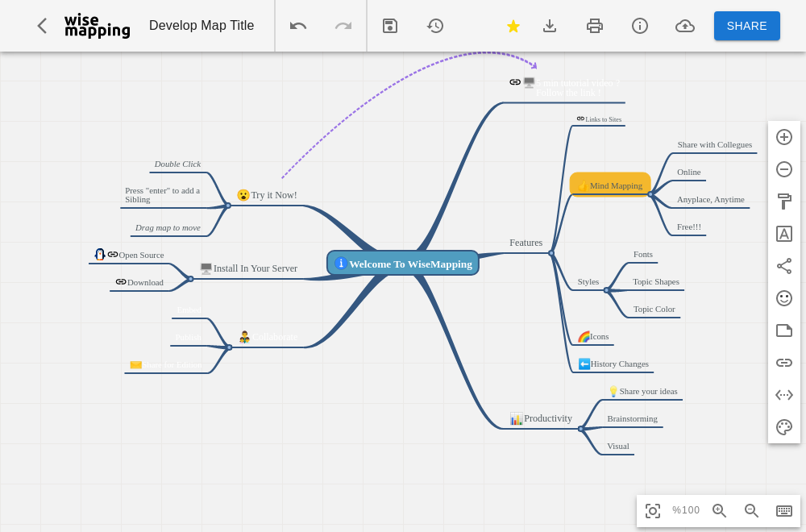Click the penguin icon near Open Source

100,254
